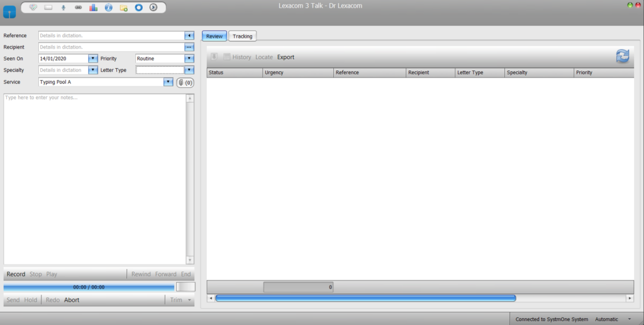Click the paperclip attachments (0) button
Screen dimensions: 644x325
[x=186, y=83]
